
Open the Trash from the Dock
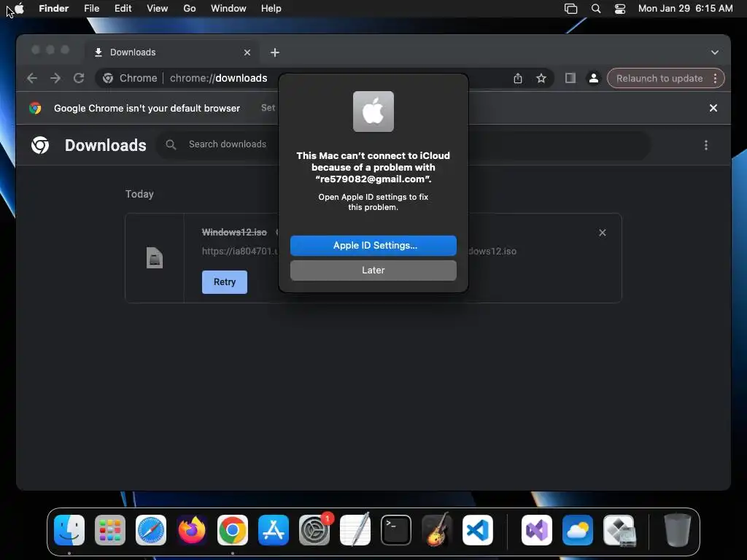coord(677,530)
